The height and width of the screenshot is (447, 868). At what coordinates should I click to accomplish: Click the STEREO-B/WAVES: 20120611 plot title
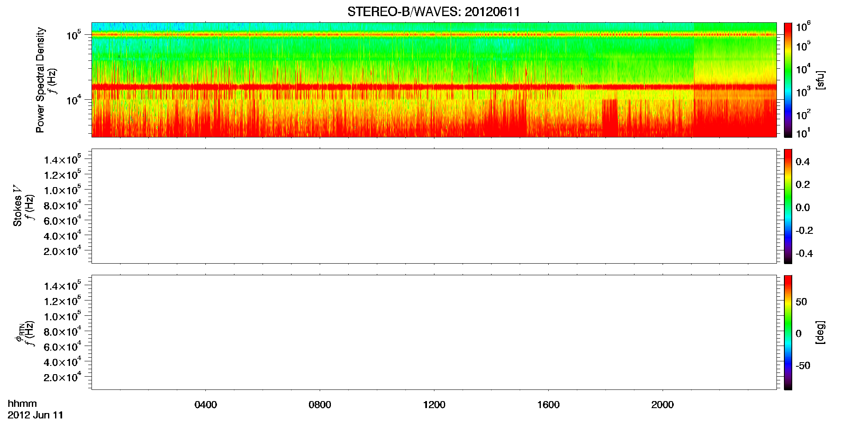tap(434, 12)
